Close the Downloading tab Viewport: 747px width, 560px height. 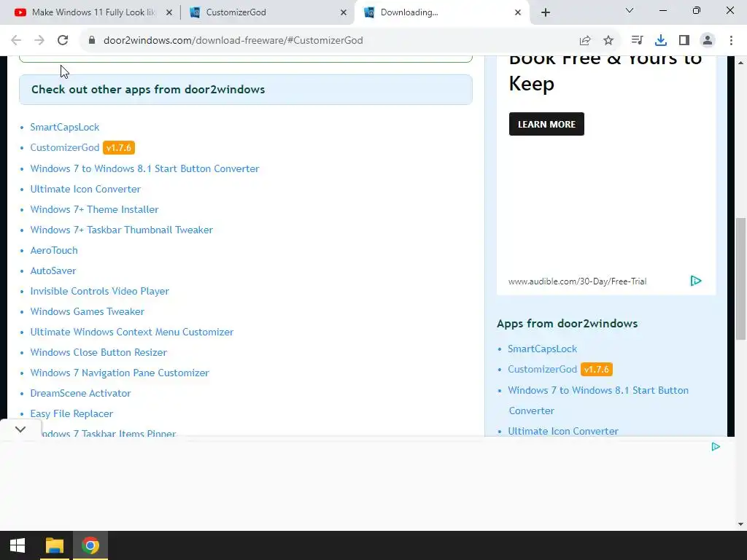click(x=518, y=12)
